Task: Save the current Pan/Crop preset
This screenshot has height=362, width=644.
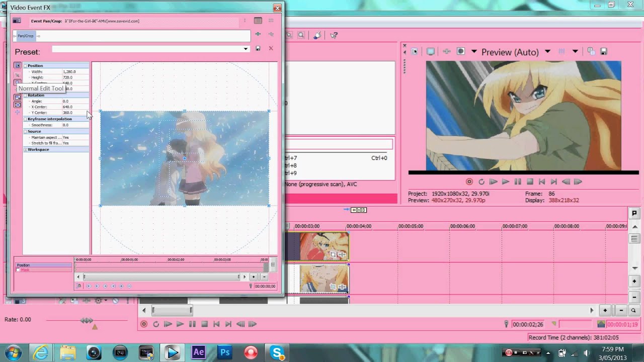Action: pyautogui.click(x=258, y=48)
